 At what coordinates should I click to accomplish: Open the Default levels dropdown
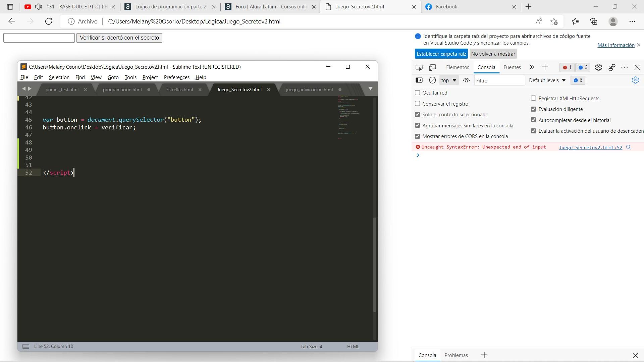tap(547, 80)
